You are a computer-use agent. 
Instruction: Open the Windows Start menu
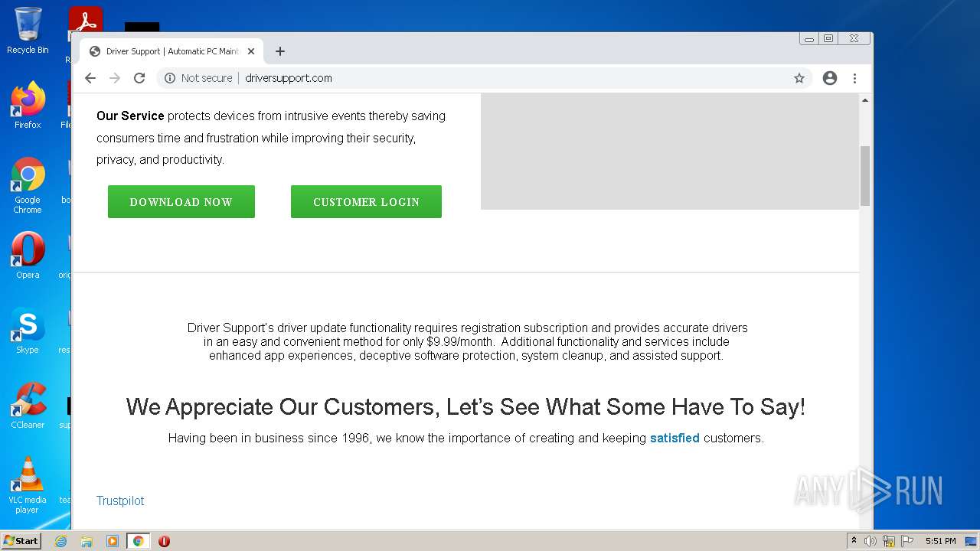click(21, 541)
